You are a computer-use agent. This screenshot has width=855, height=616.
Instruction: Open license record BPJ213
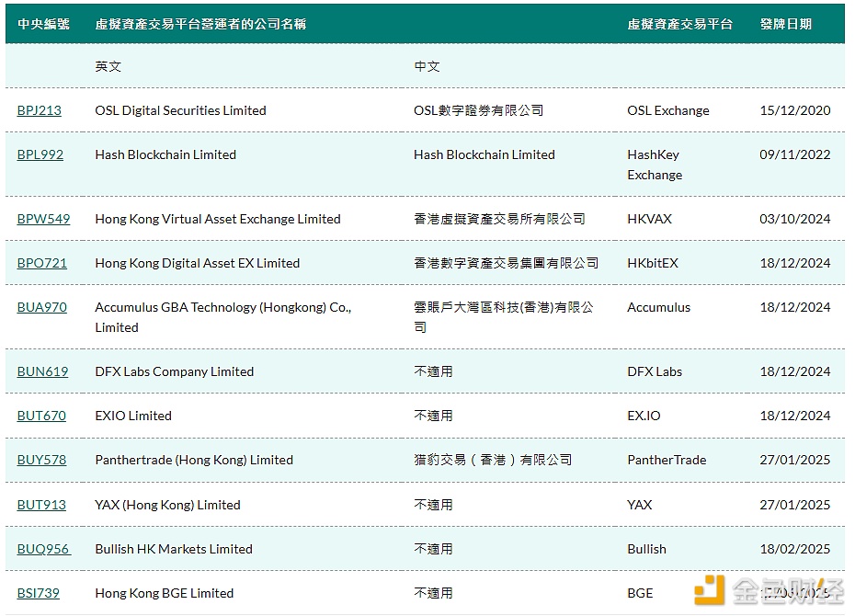click(39, 110)
